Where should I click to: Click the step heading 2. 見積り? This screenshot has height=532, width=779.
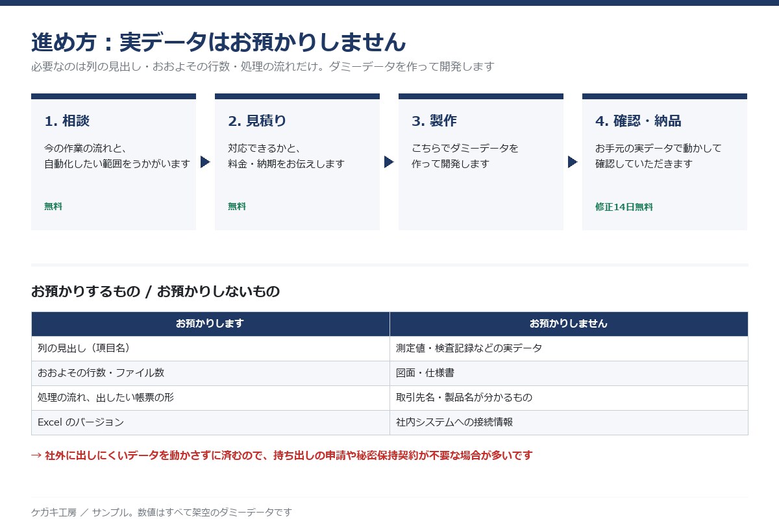pyautogui.click(x=257, y=121)
